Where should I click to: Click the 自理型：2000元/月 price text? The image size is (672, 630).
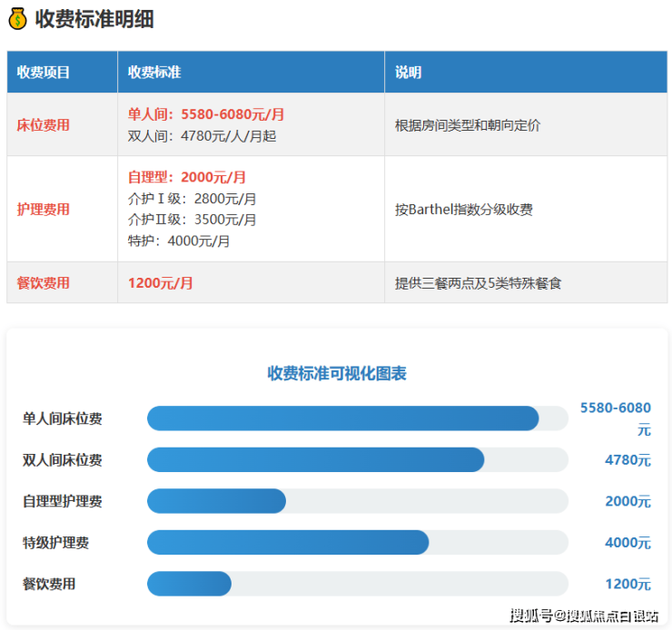tap(187, 177)
